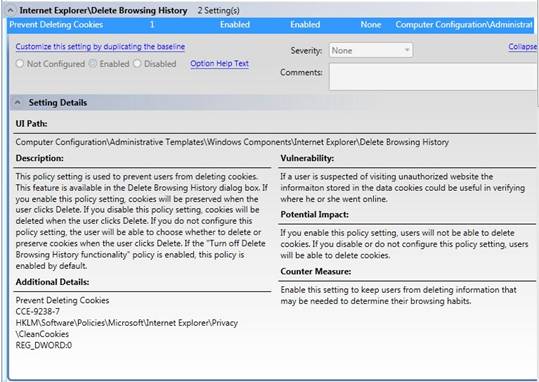Click the HKLM\Software\Policies registry path text

point(126,323)
